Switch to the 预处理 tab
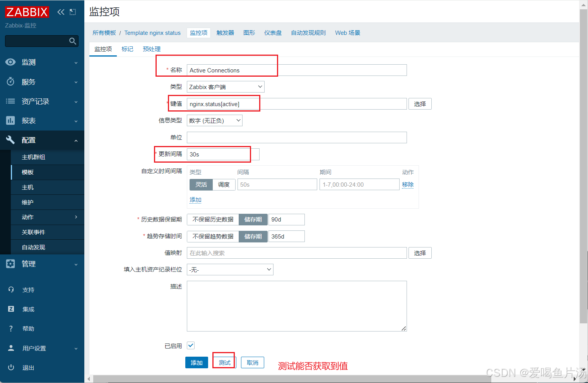Image resolution: width=588 pixels, height=383 pixels. [x=152, y=49]
